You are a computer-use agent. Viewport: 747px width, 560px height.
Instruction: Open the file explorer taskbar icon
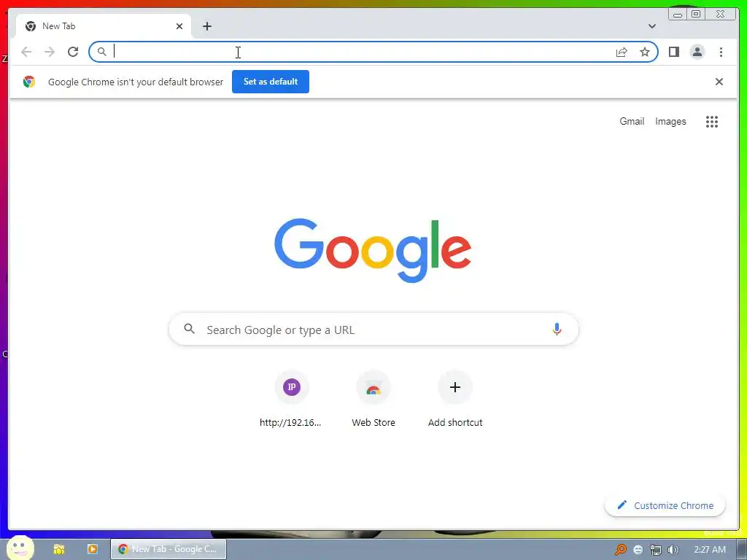[x=59, y=549]
